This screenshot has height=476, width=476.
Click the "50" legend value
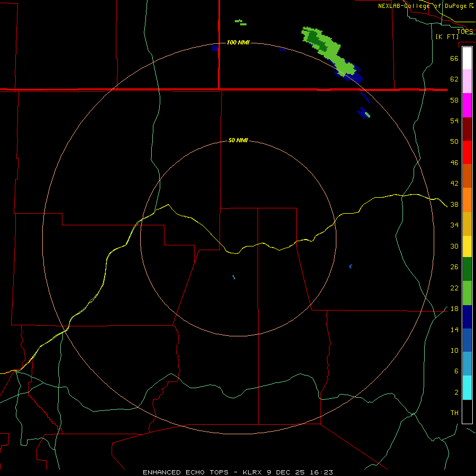point(454,142)
